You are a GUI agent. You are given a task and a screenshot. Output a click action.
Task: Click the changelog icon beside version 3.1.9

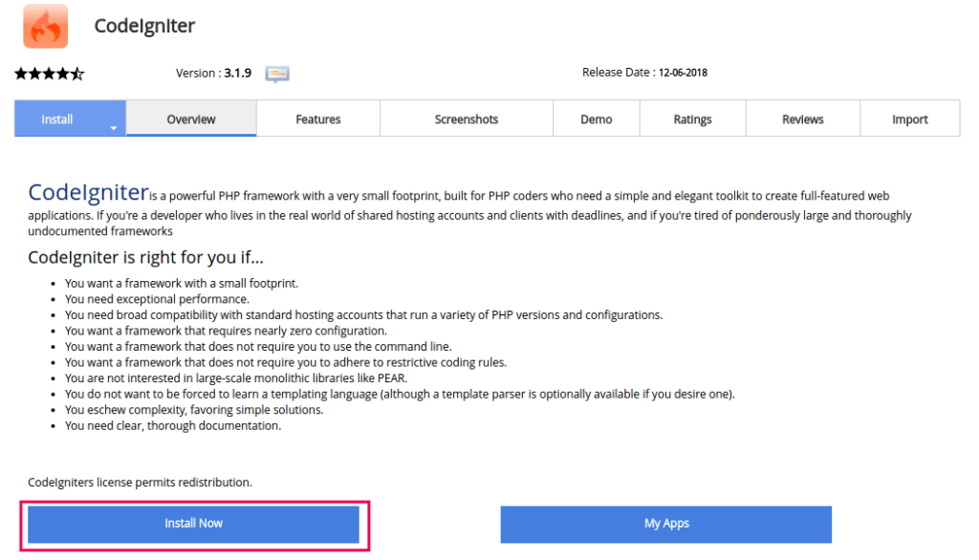click(x=277, y=74)
